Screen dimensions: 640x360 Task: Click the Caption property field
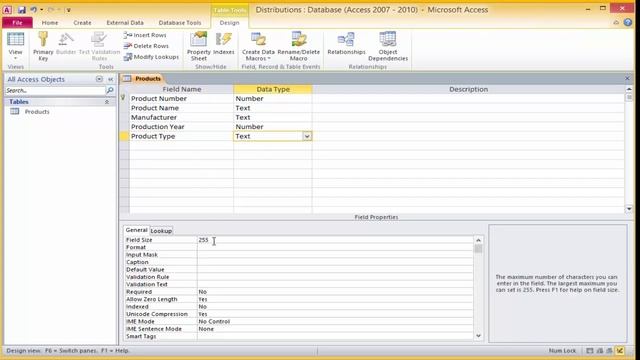pyautogui.click(x=335, y=262)
